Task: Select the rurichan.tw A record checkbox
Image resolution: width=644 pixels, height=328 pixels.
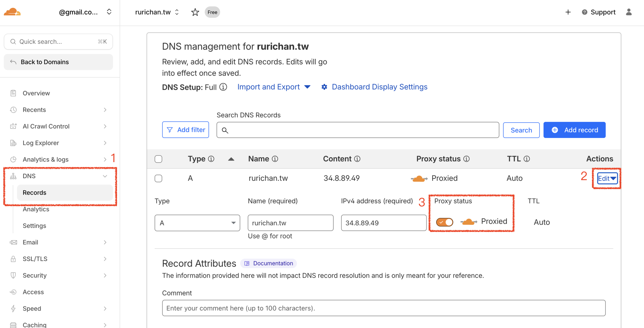Action: tap(158, 178)
